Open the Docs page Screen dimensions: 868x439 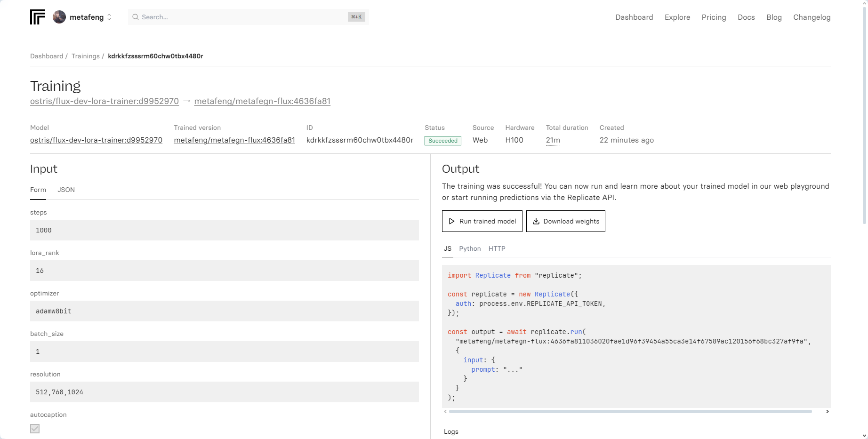point(746,17)
